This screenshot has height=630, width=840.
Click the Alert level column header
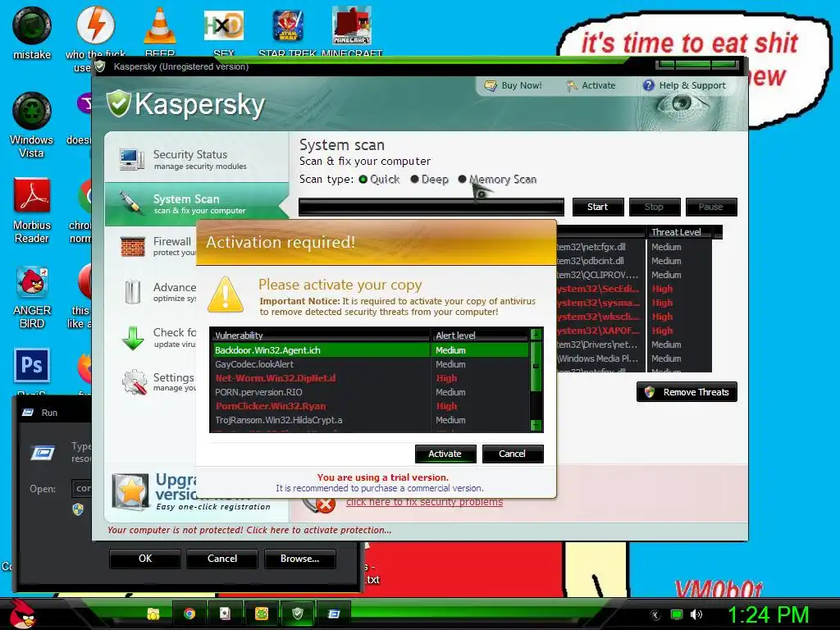coord(480,336)
